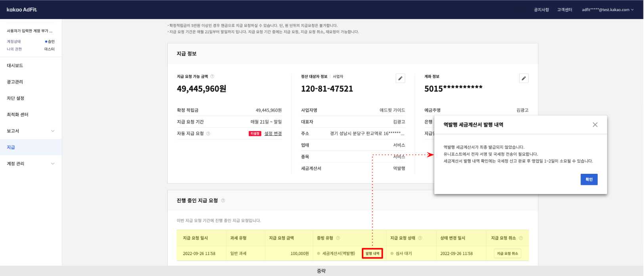644x276 pixels.
Task: Close the 역발행 세금계산서 발행 내역 popup
Action: (x=595, y=125)
